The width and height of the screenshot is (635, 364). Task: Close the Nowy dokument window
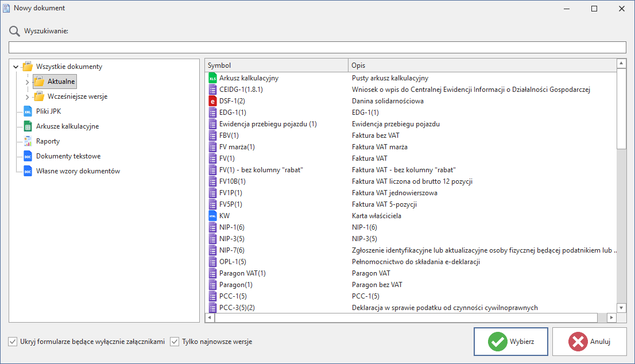pos(622,9)
